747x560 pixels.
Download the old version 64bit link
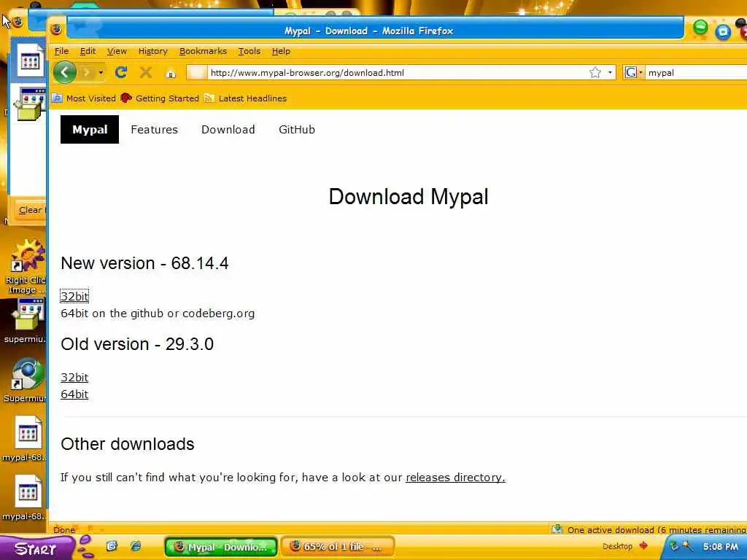[x=74, y=394]
